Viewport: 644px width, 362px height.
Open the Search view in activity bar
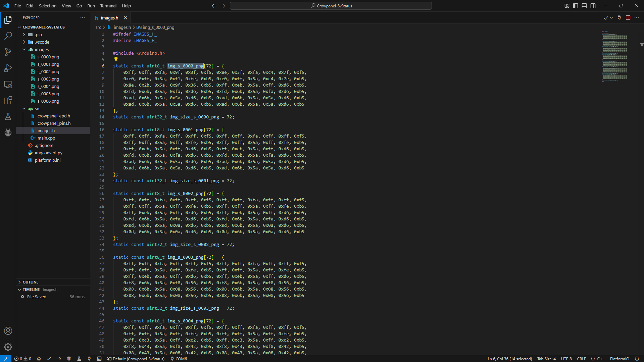(8, 36)
